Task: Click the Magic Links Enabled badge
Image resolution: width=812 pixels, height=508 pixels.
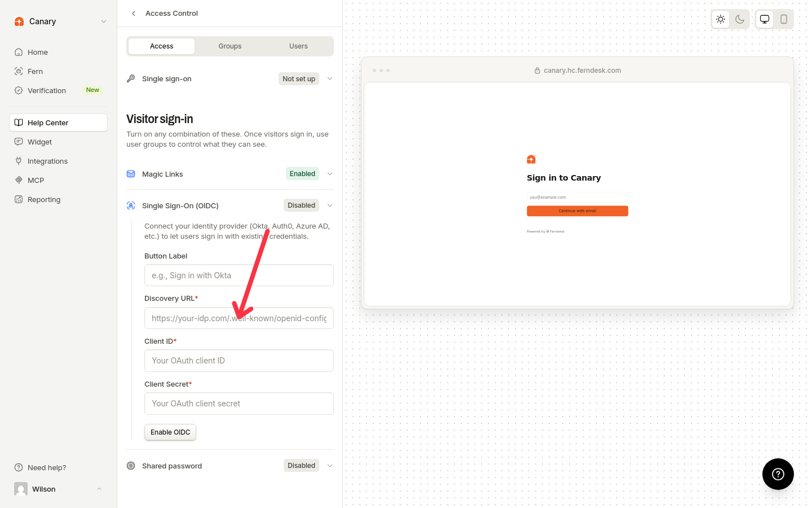Action: tap(302, 174)
